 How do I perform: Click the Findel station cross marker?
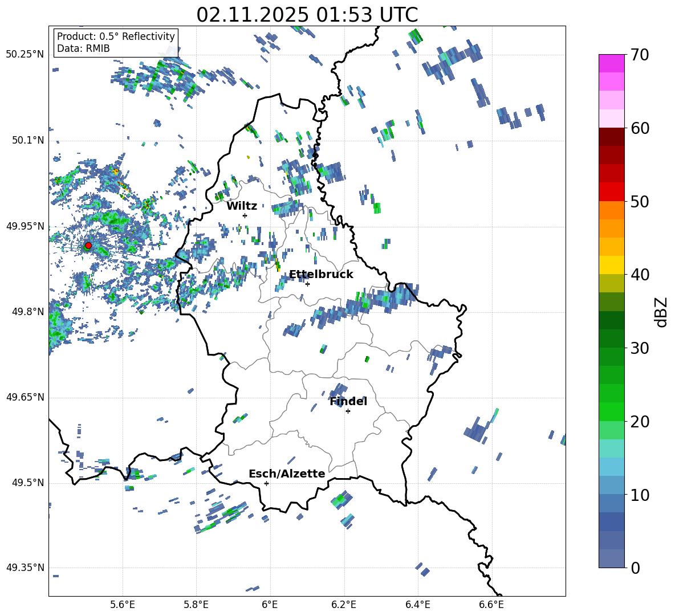(x=348, y=411)
